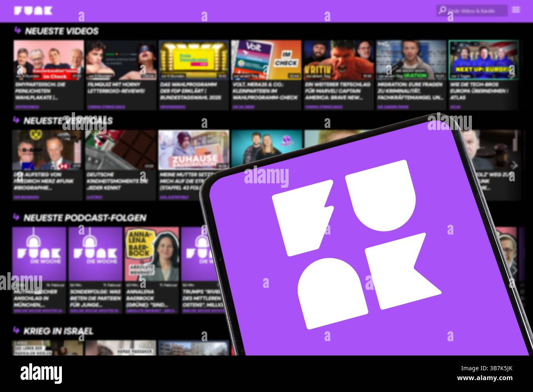This screenshot has height=392, width=533.
Task: Focus the Videos & Kanäle search field
Action: 471,10
